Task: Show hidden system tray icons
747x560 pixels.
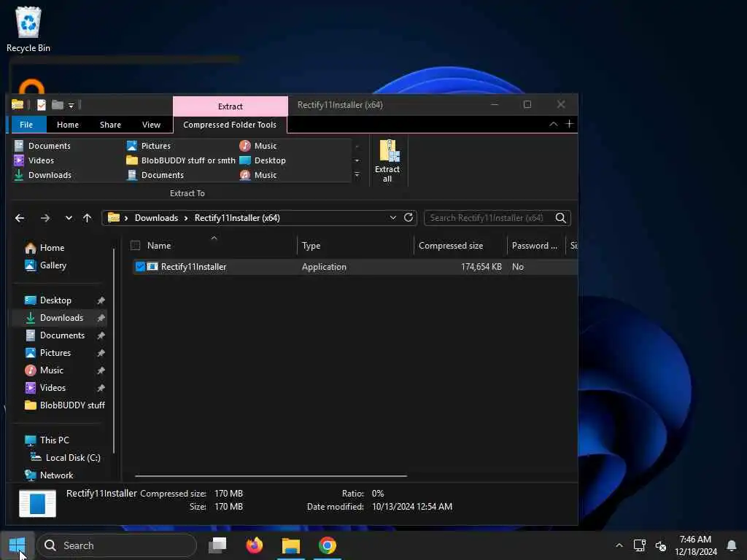Action: click(619, 545)
